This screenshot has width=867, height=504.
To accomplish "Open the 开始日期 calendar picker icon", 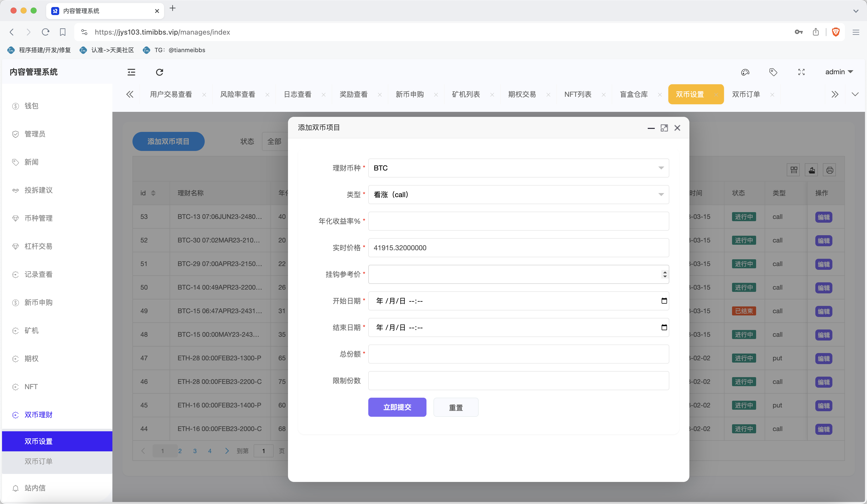I will [664, 301].
